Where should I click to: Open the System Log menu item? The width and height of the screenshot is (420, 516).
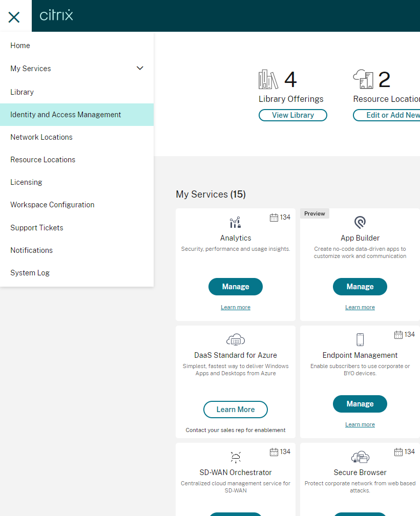pyautogui.click(x=30, y=273)
